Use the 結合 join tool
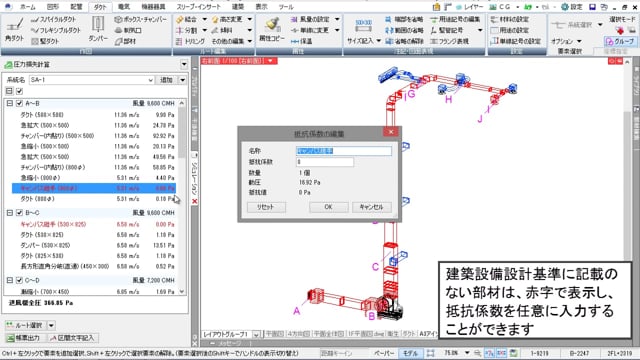 click(187, 19)
